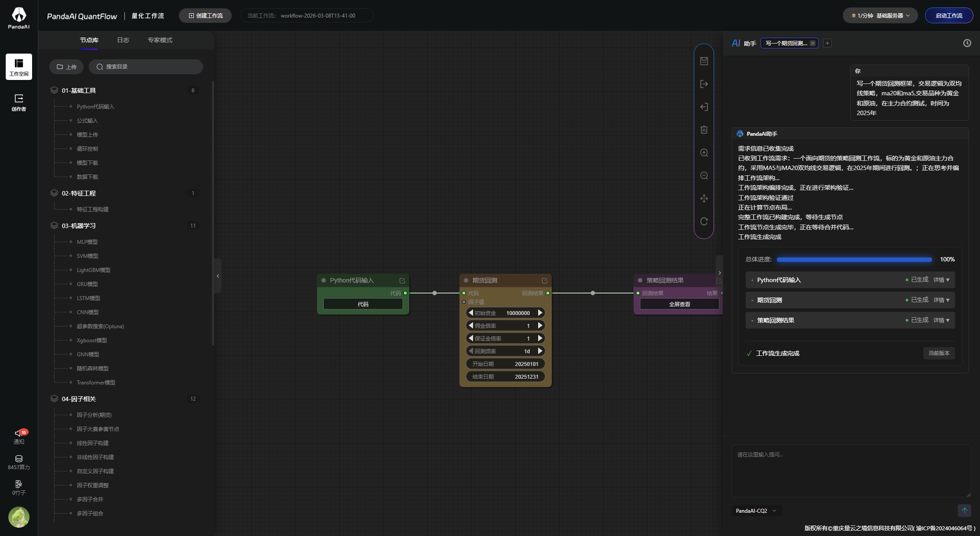The image size is (980, 536).
Task: Click the 保证金倍率 value slider
Action: point(505,338)
